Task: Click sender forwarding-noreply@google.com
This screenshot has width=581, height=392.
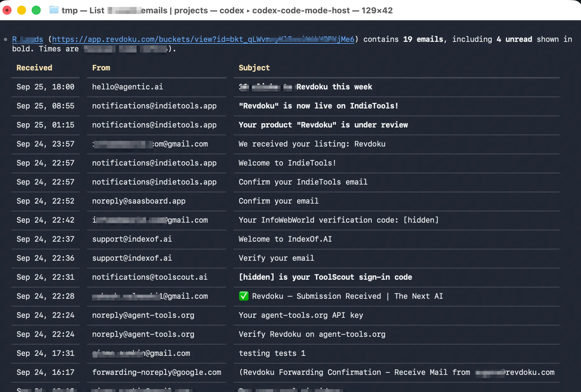Action: (157, 372)
